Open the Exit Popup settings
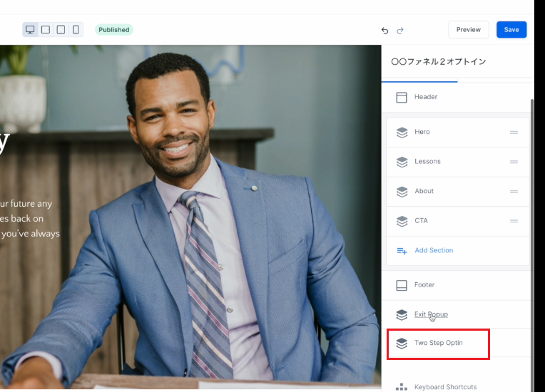 coord(431,314)
